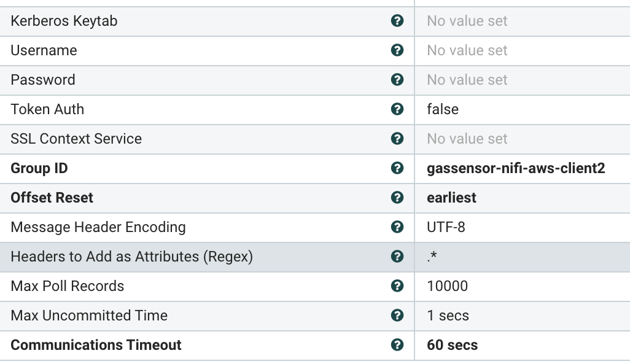630x364 pixels.
Task: Select SSL Context Service value field
Action: click(467, 139)
